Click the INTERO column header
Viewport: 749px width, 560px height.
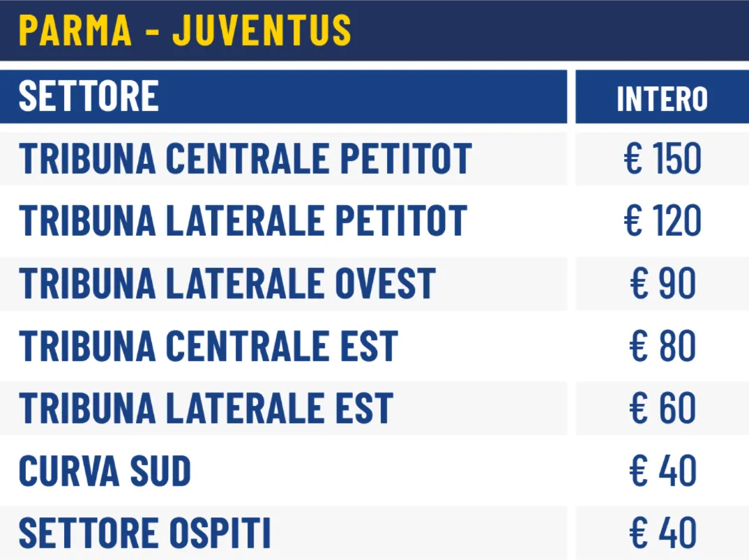[662, 99]
